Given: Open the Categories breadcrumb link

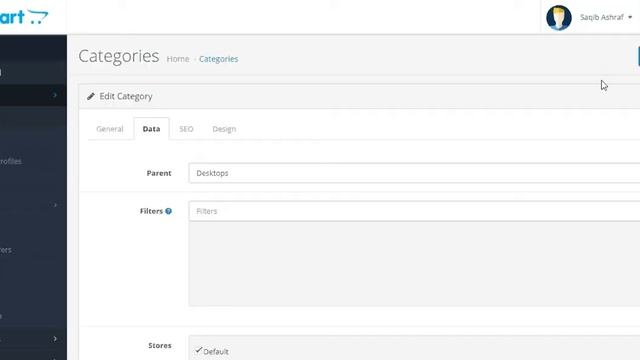Looking at the screenshot, I should tap(218, 59).
